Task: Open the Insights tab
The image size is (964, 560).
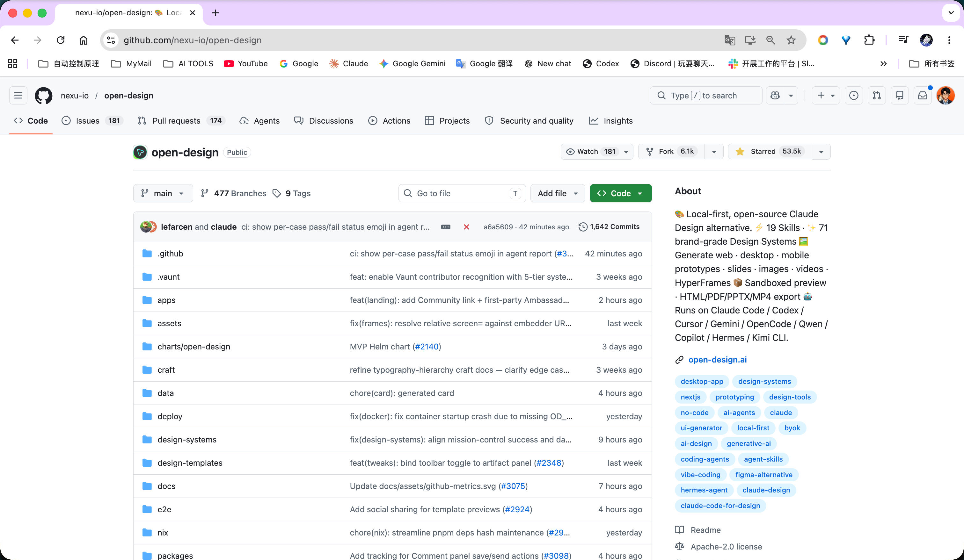Action: pyautogui.click(x=611, y=121)
